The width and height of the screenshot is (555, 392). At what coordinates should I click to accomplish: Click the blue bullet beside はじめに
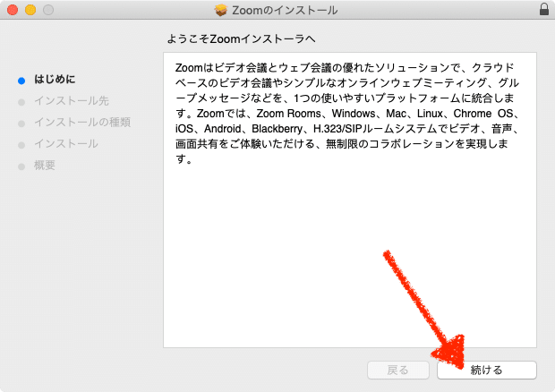point(21,81)
